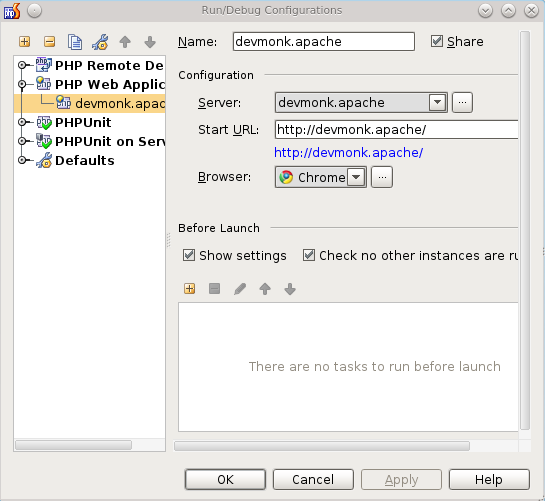Uncheck the Show settings checkbox
Image resolution: width=545 pixels, height=501 pixels.
pyautogui.click(x=189, y=255)
